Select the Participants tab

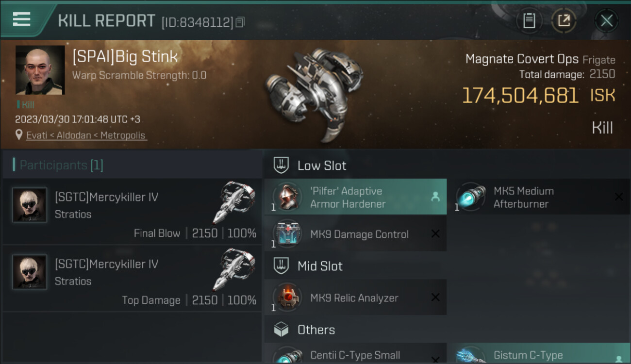(58, 165)
